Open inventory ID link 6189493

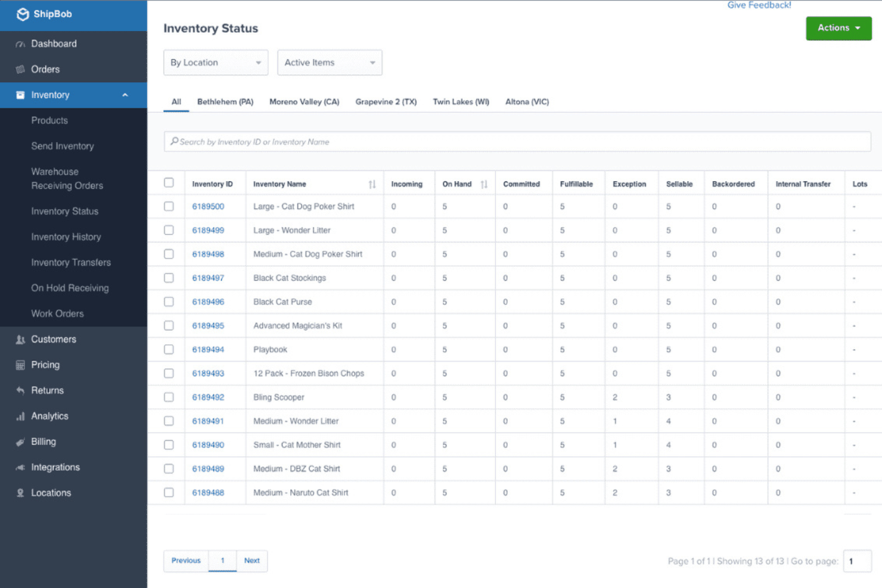[x=208, y=374]
